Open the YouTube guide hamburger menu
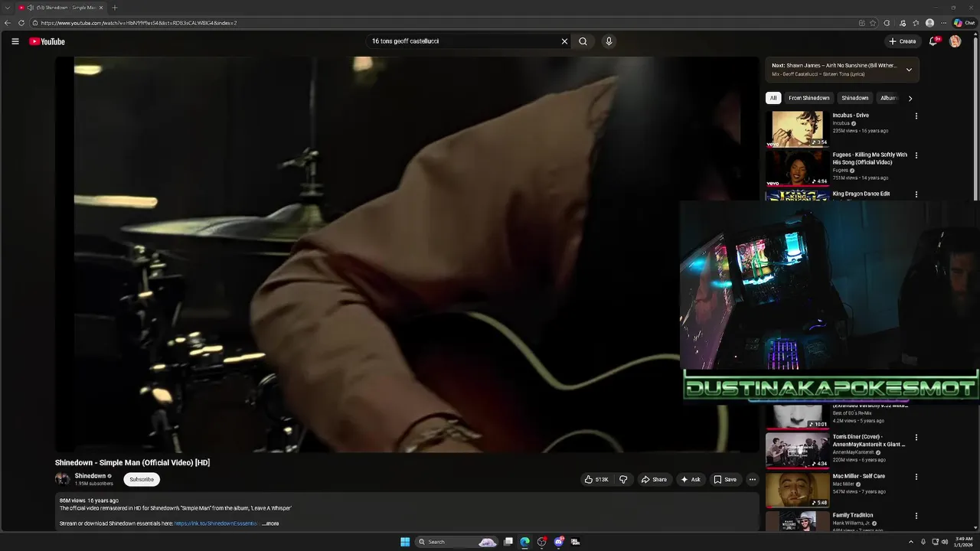 click(15, 41)
